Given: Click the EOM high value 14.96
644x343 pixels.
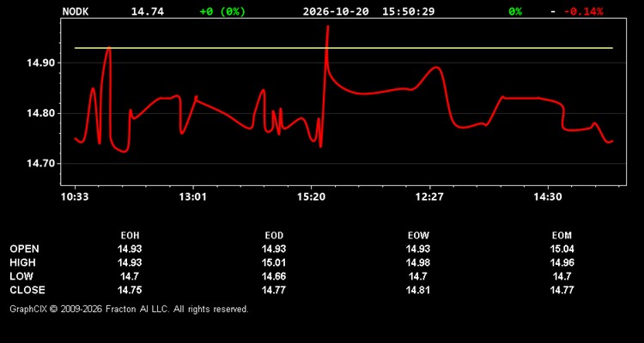Looking at the screenshot, I should [562, 262].
